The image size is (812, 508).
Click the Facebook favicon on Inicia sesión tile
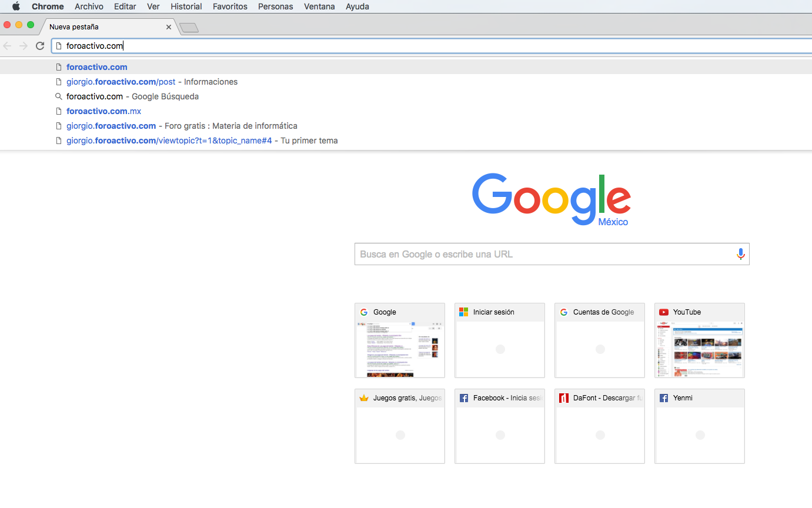click(464, 398)
